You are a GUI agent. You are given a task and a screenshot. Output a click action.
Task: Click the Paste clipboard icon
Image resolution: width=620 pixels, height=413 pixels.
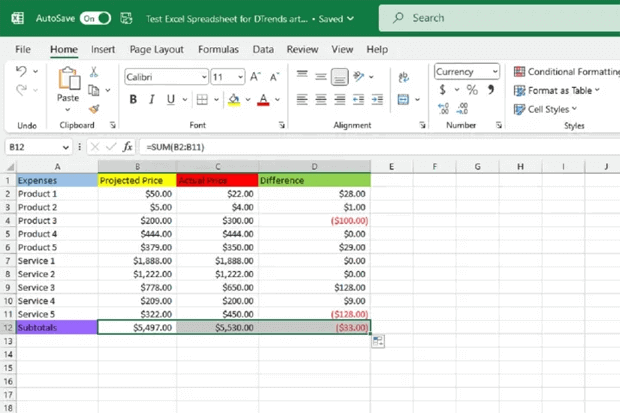68,80
